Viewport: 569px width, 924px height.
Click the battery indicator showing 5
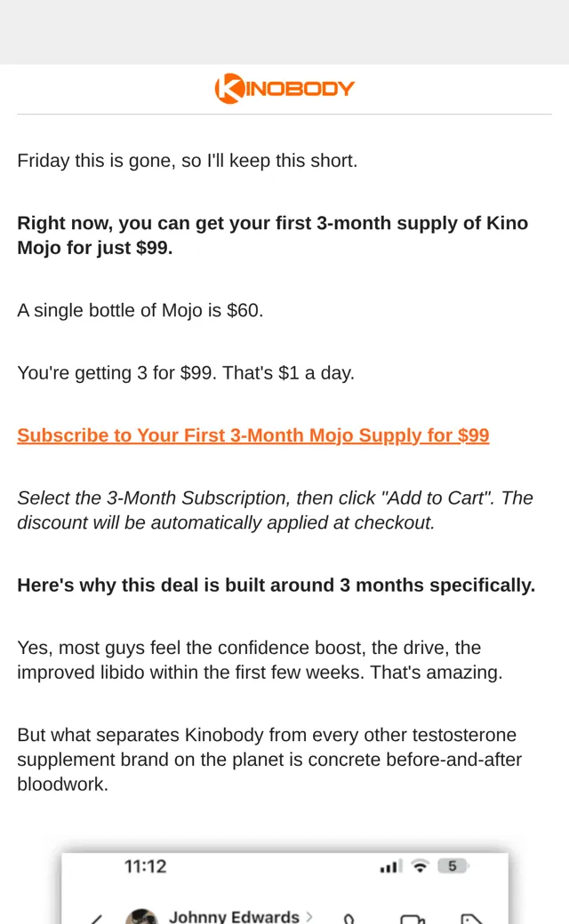[x=453, y=866]
